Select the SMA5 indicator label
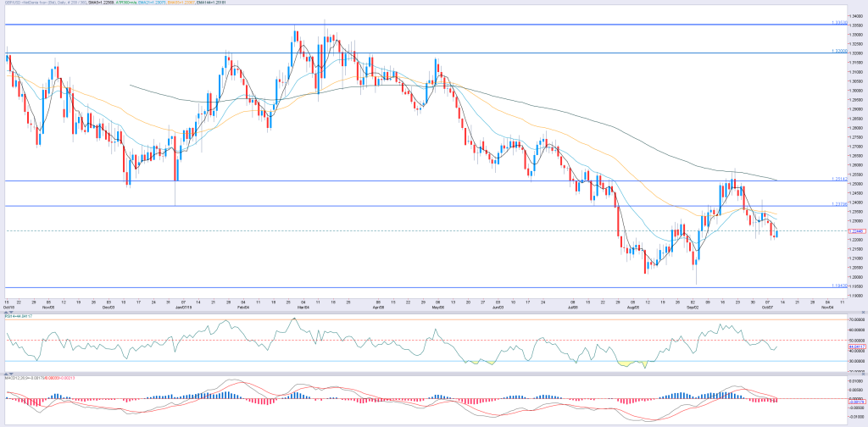This screenshot has width=868, height=427. (102, 3)
